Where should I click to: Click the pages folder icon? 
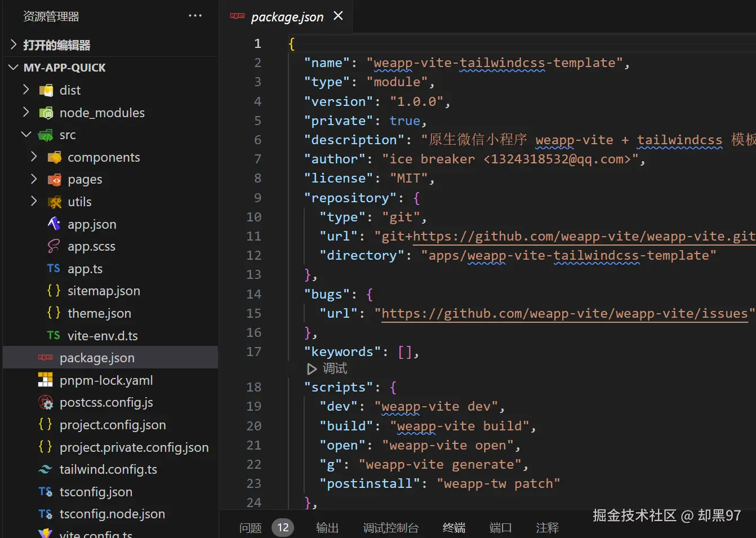(x=54, y=180)
